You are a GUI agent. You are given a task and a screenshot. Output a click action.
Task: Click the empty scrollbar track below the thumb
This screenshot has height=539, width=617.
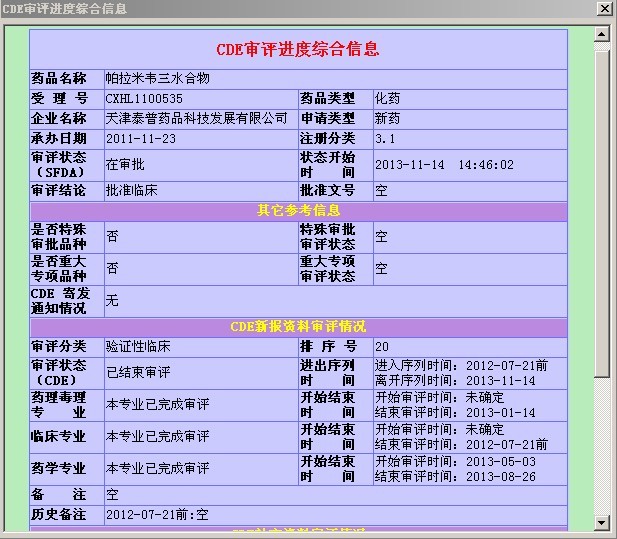[x=601, y=450]
